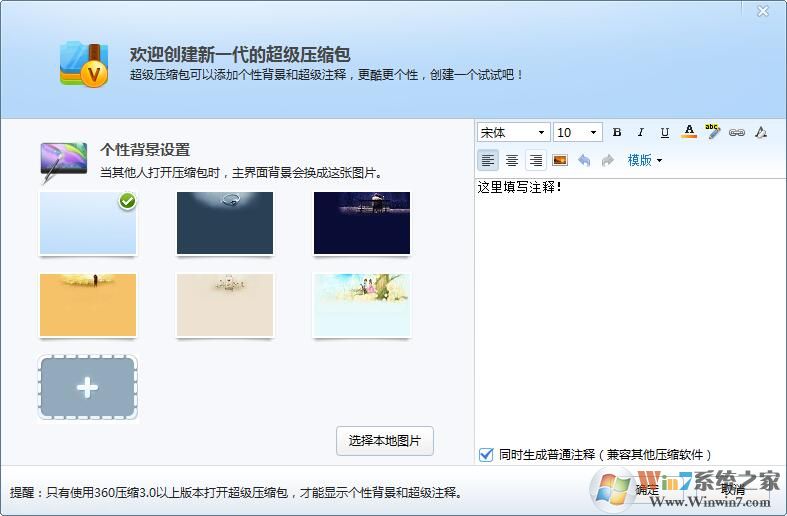
Task: Select the pastel tree couple background thumbnail
Action: pos(362,305)
